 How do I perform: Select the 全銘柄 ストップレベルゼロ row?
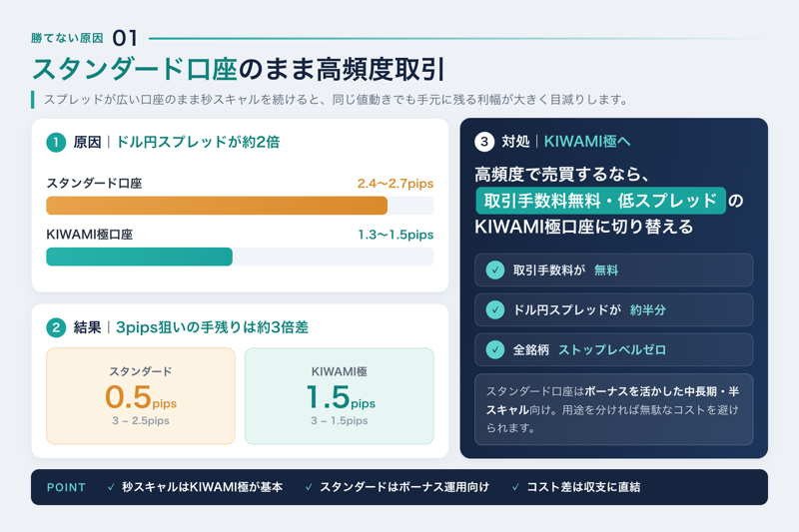point(613,349)
